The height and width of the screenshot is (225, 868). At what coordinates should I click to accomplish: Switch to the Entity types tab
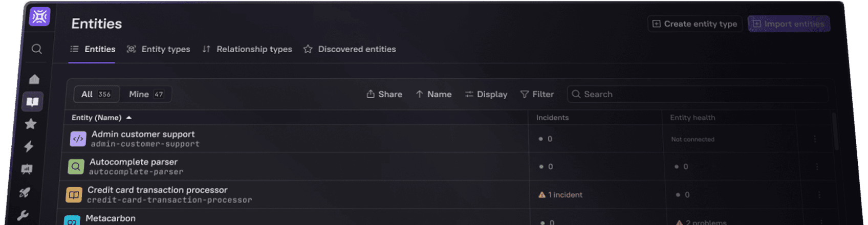tap(159, 49)
